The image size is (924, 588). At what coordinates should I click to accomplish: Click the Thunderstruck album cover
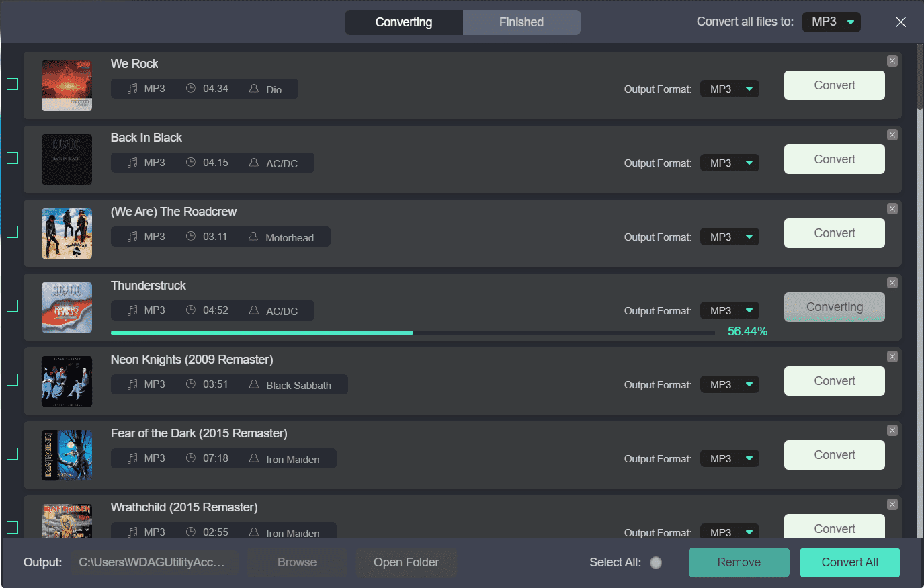pyautogui.click(x=67, y=307)
